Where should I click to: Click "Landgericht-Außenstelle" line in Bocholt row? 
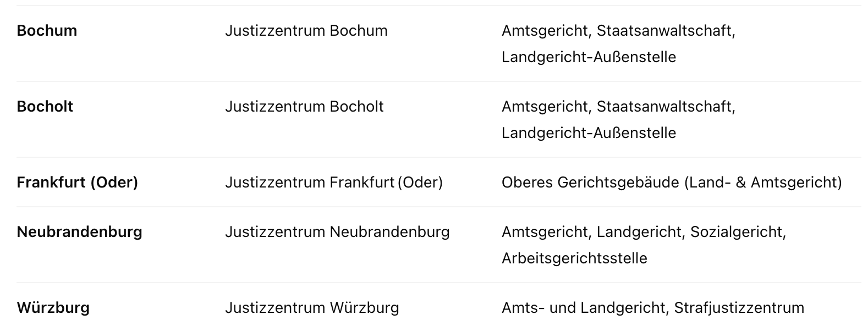(589, 133)
